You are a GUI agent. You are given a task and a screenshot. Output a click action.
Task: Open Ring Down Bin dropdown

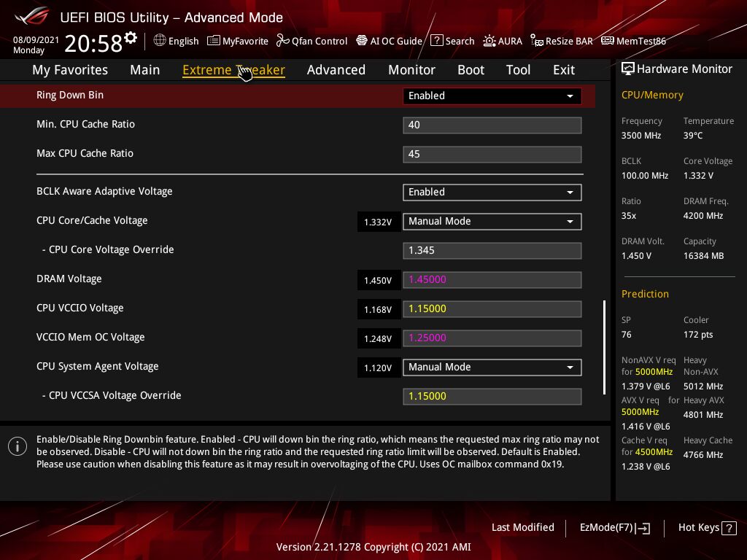[x=492, y=96]
